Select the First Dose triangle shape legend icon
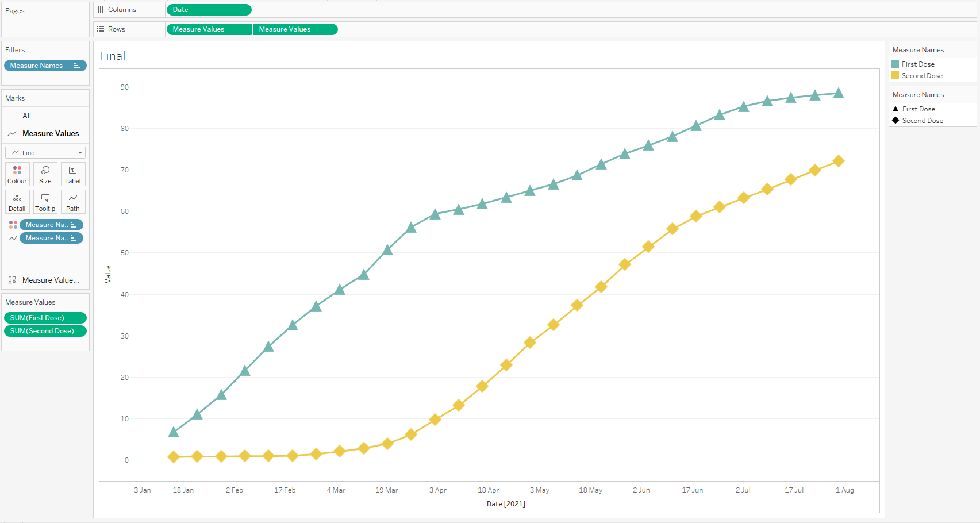980x523 pixels. (x=896, y=109)
